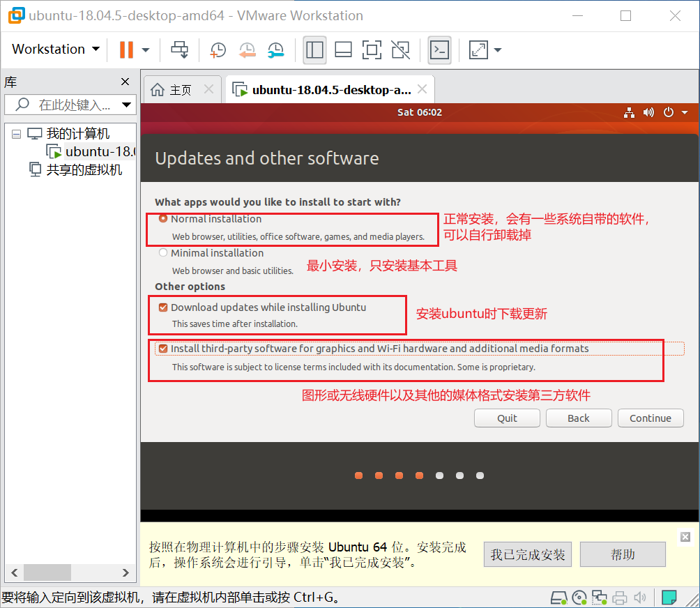Viewport: 700px width, 608px height.
Task: Open the library search filter dropdown
Action: point(126,105)
